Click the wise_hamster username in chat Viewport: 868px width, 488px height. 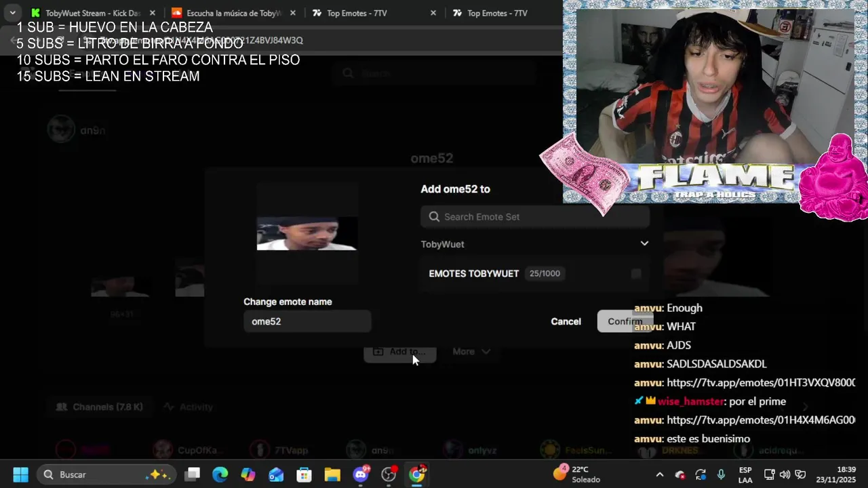(691, 402)
